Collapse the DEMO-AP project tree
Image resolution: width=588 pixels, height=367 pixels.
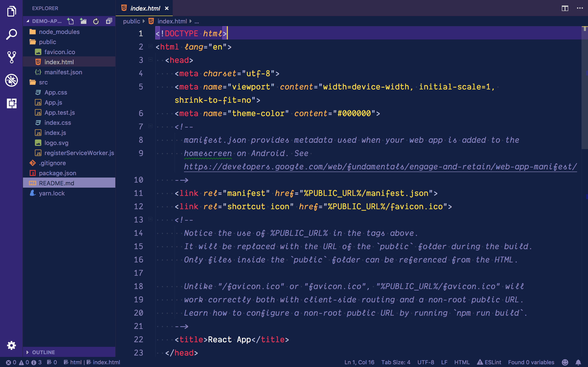pos(46,21)
